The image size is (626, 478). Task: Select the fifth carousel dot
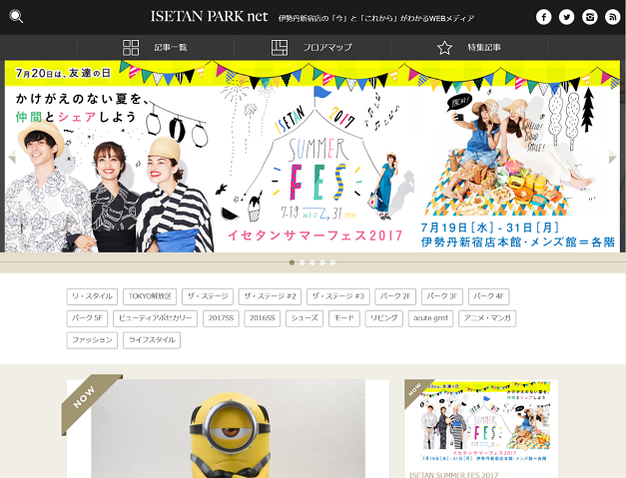(x=333, y=262)
